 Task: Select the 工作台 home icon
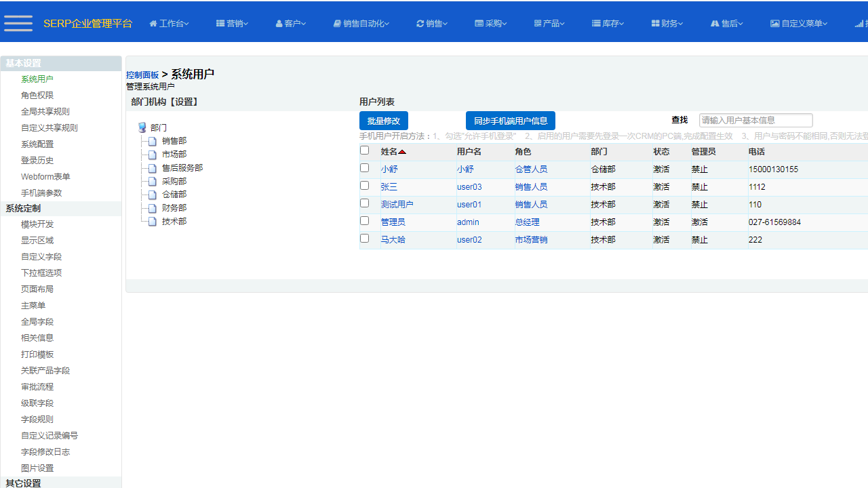click(x=154, y=23)
